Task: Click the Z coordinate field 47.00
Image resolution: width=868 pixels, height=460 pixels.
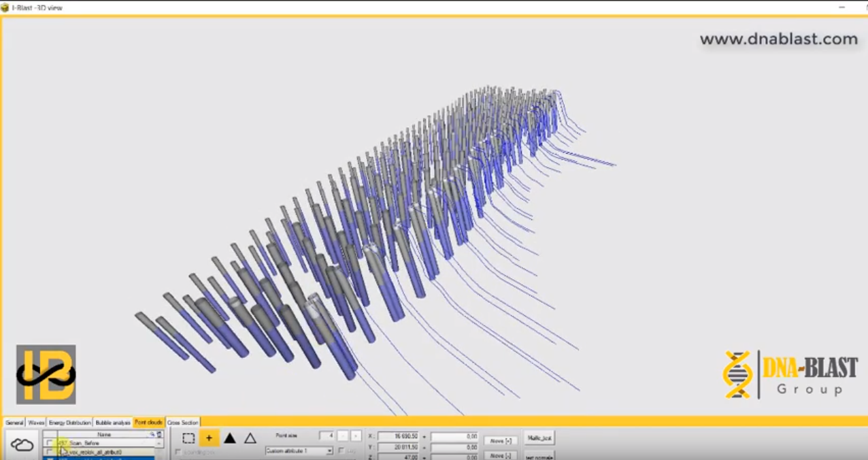Action: coord(399,457)
